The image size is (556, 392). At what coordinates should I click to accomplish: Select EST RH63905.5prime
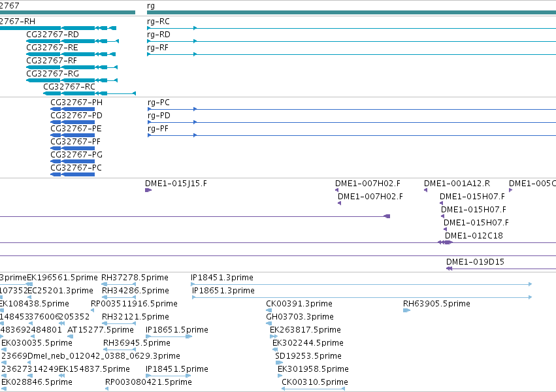click(407, 310)
